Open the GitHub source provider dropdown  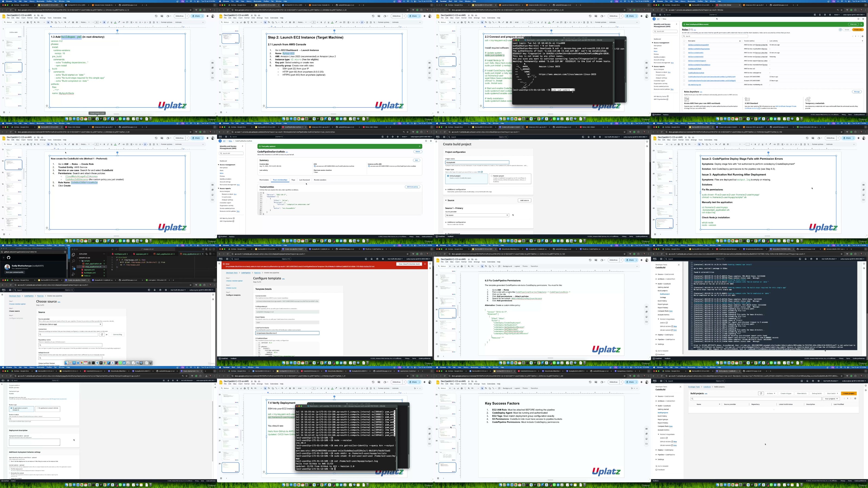(70, 324)
